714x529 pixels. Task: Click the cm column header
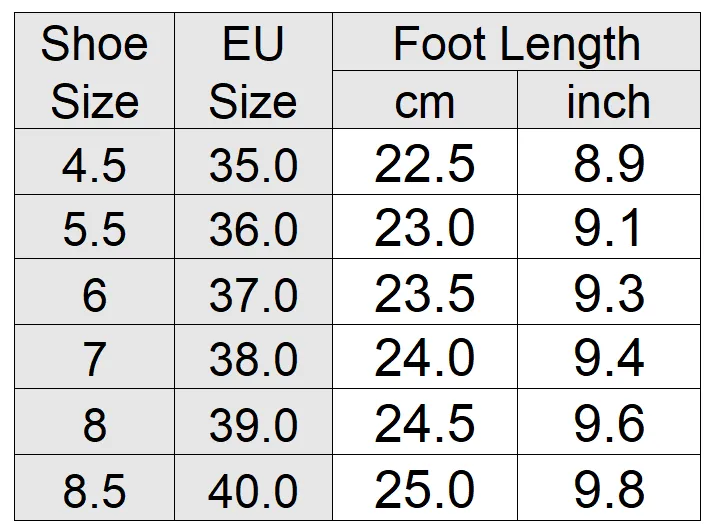click(x=425, y=100)
